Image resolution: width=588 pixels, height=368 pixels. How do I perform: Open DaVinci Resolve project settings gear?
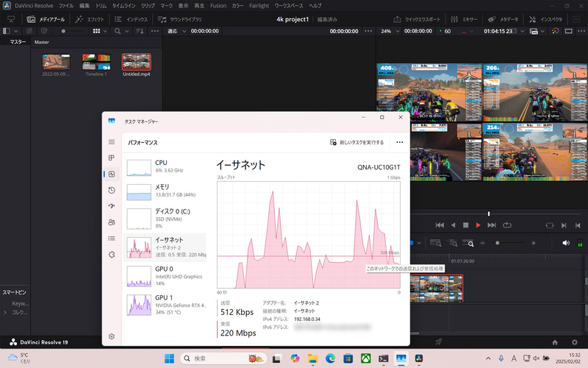click(575, 342)
